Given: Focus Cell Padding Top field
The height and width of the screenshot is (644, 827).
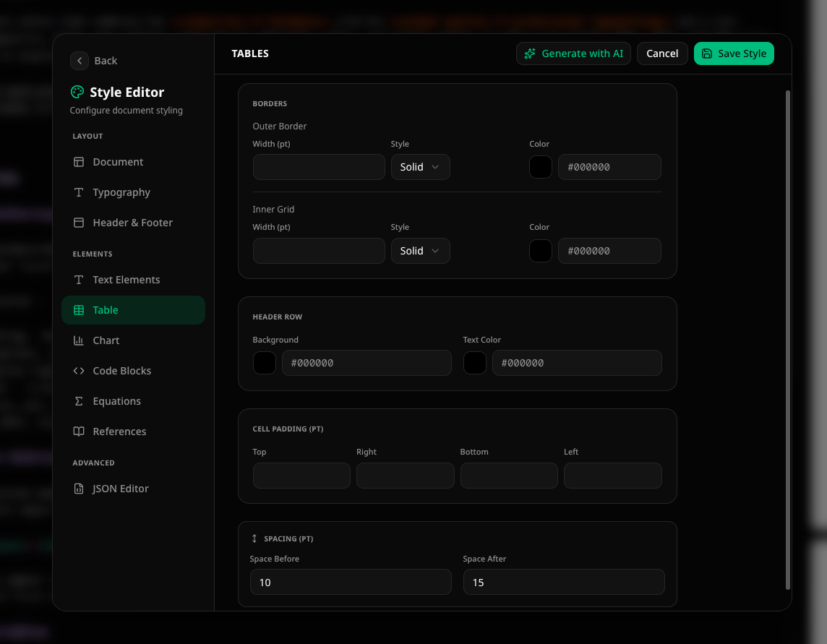Looking at the screenshot, I should pyautogui.click(x=301, y=476).
